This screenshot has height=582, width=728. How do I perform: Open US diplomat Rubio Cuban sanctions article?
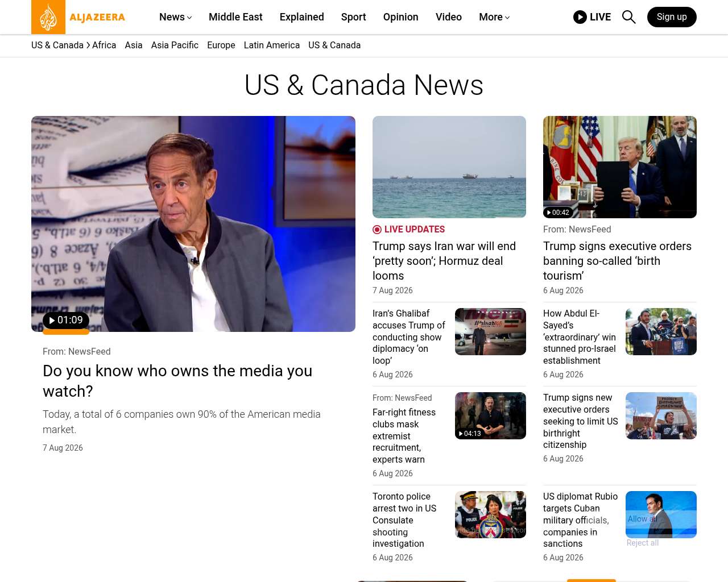pyautogui.click(x=580, y=520)
